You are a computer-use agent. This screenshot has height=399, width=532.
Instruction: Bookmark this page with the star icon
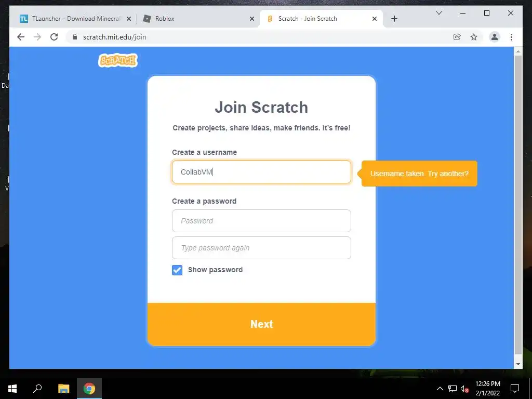point(474,37)
